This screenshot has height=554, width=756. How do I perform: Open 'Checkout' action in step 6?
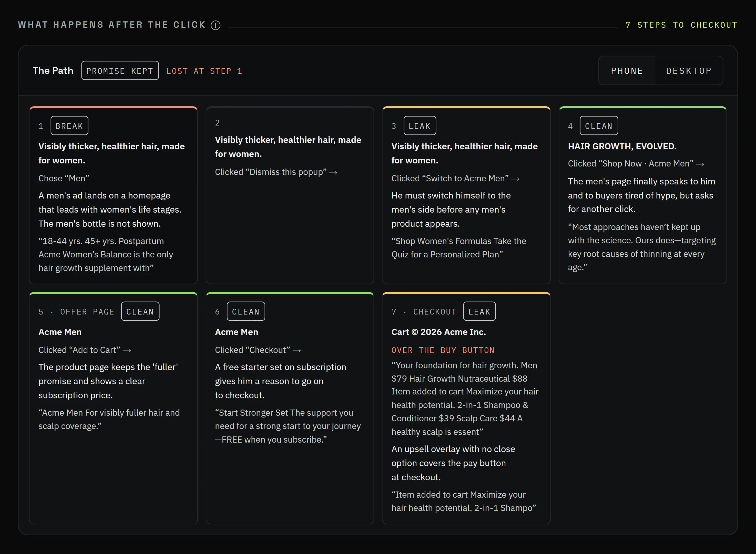[x=258, y=350]
